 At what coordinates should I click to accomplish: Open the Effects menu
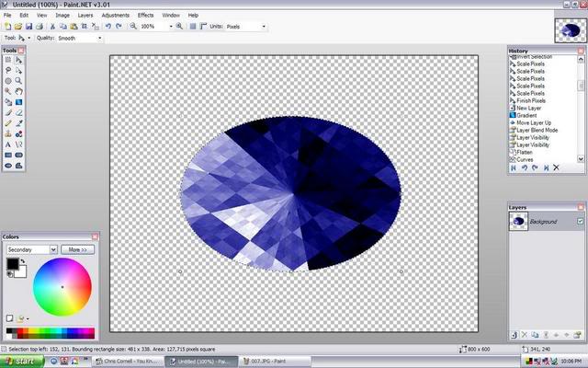[145, 16]
